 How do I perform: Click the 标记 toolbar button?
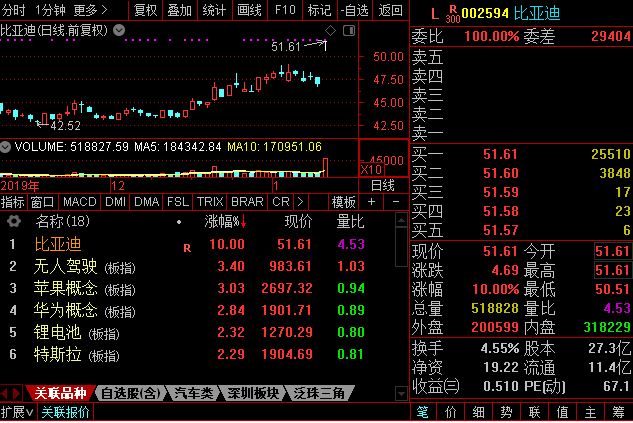pyautogui.click(x=319, y=10)
